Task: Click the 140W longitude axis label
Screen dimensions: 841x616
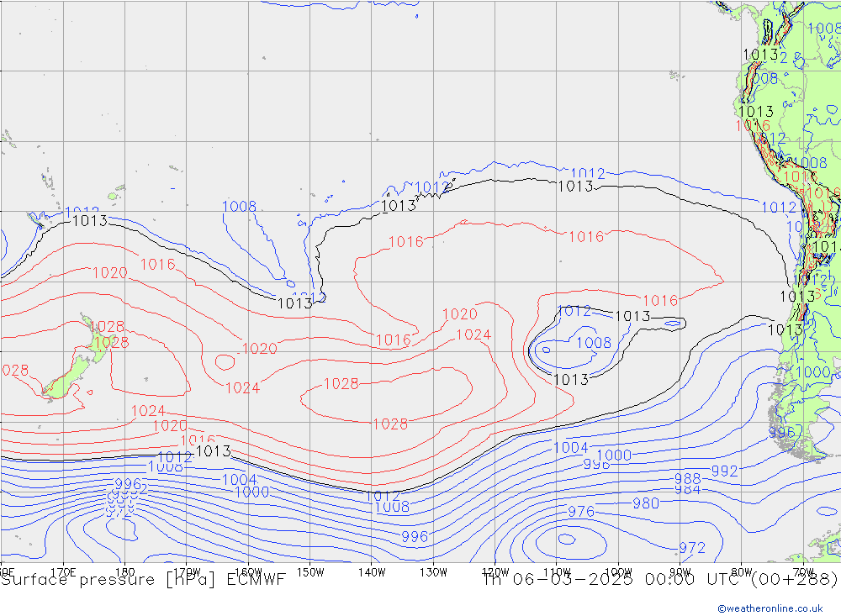Action: (x=372, y=572)
